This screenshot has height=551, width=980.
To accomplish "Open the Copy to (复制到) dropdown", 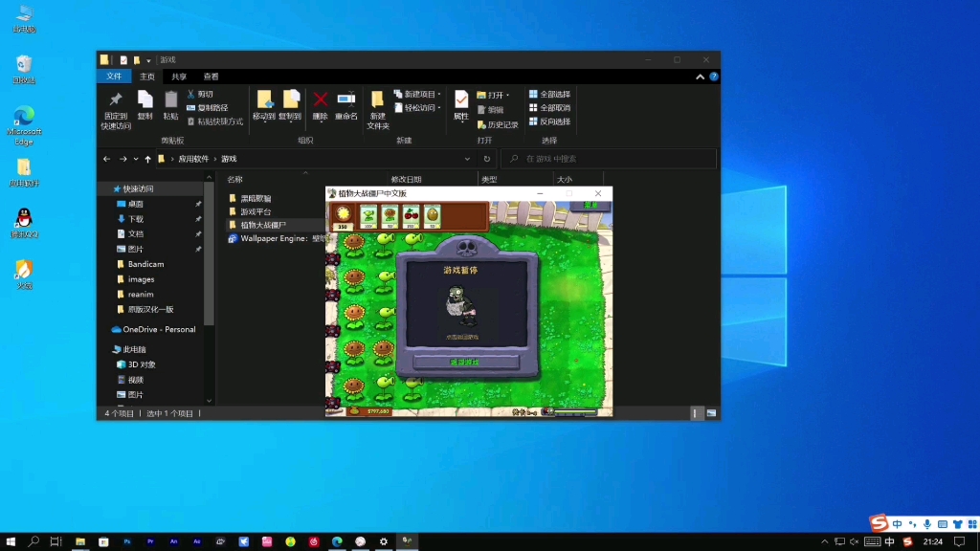I will tap(290, 105).
